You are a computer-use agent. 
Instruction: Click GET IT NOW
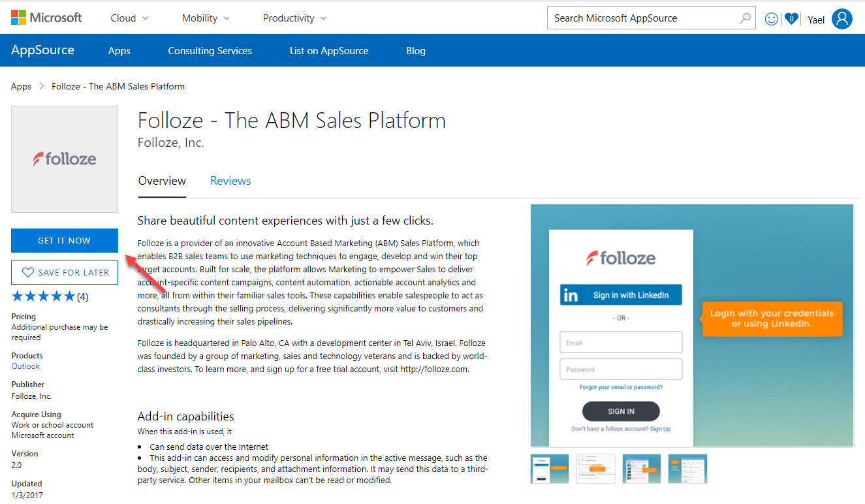tap(64, 240)
